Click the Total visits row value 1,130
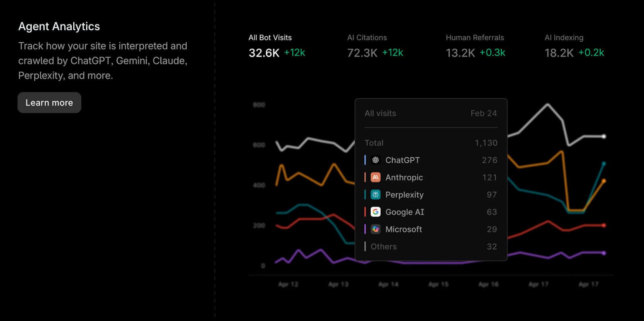This screenshot has height=321, width=644. (x=486, y=143)
